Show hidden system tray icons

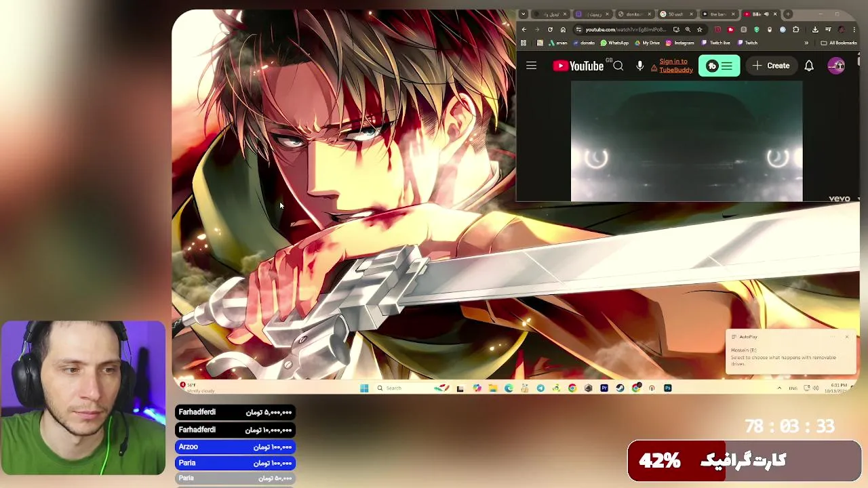(x=780, y=388)
